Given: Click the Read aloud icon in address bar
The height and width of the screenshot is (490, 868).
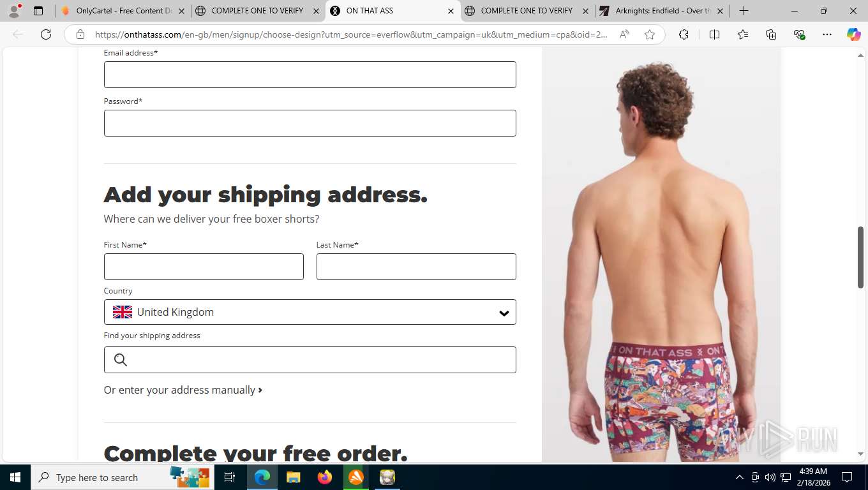Looking at the screenshot, I should click(x=624, y=34).
